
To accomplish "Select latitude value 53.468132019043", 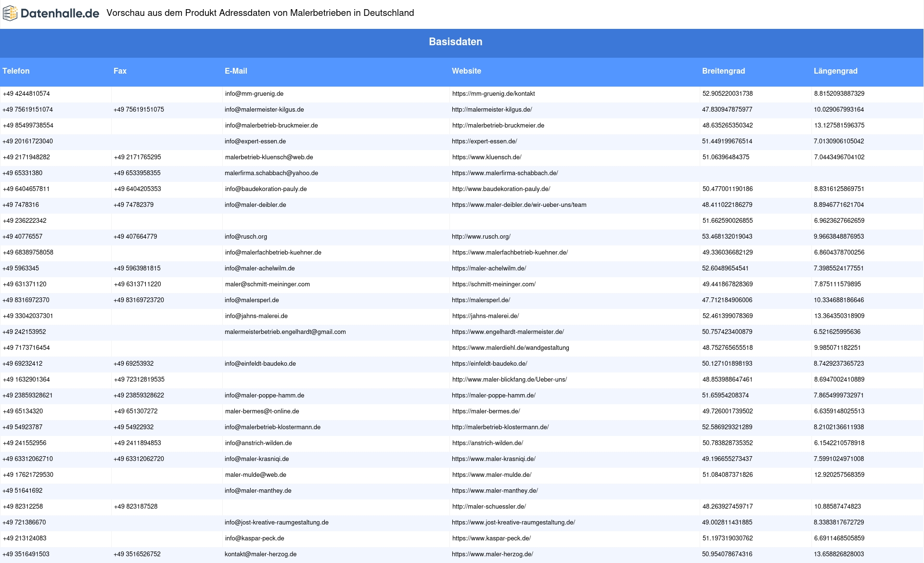I will tap(727, 237).
